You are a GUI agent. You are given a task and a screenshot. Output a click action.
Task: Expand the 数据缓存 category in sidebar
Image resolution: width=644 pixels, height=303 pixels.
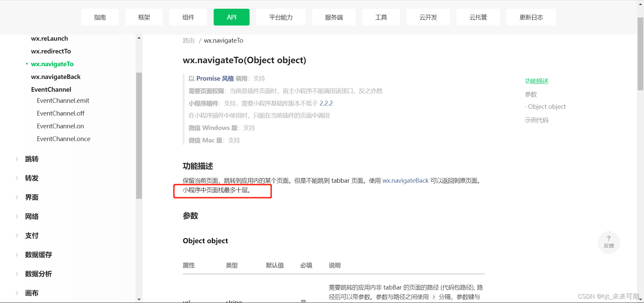click(38, 255)
